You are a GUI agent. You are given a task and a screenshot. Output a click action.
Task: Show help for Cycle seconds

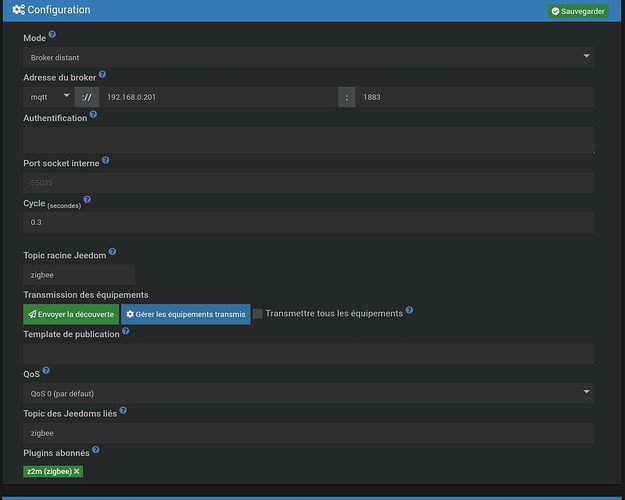click(x=87, y=199)
